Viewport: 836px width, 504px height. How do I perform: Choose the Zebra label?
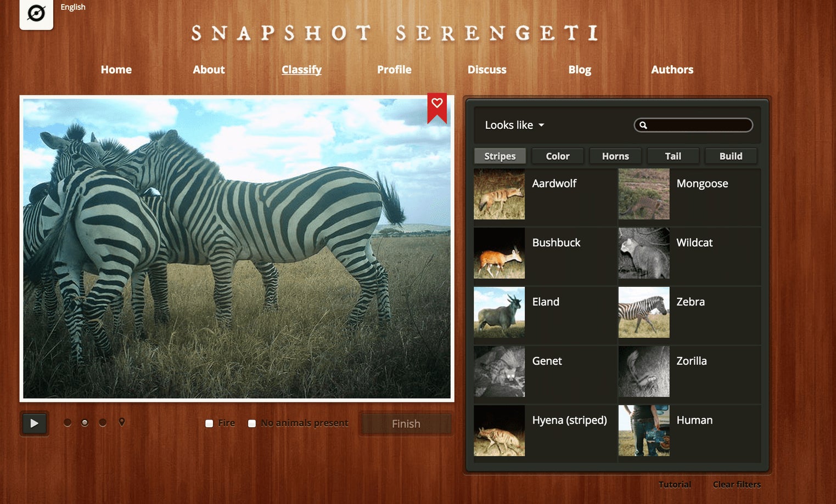(691, 302)
